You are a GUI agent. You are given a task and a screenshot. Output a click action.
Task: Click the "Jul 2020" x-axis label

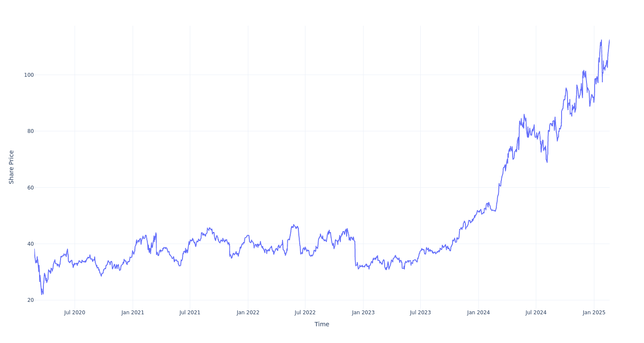(75, 313)
